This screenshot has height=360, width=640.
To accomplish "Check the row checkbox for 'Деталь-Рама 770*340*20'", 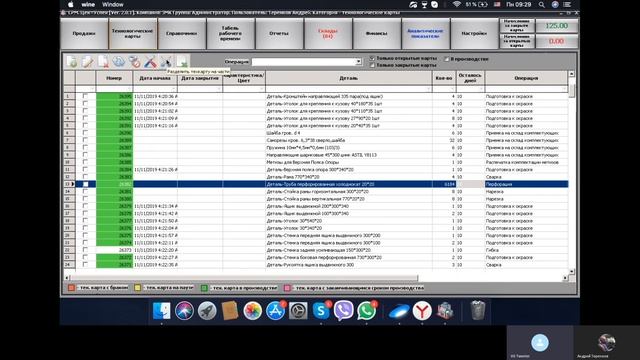I will pos(85,177).
